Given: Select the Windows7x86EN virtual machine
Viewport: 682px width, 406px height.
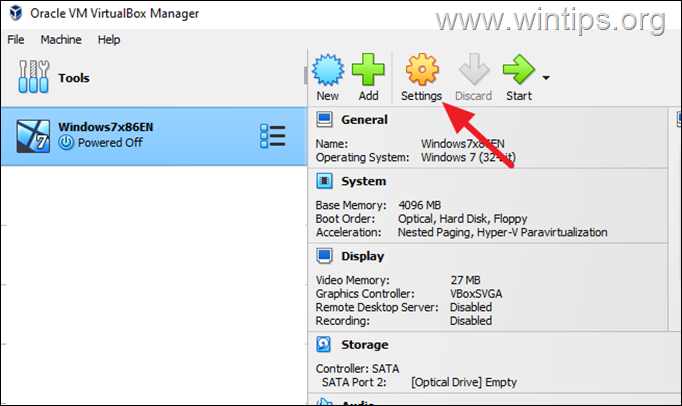Looking at the screenshot, I should (x=154, y=136).
